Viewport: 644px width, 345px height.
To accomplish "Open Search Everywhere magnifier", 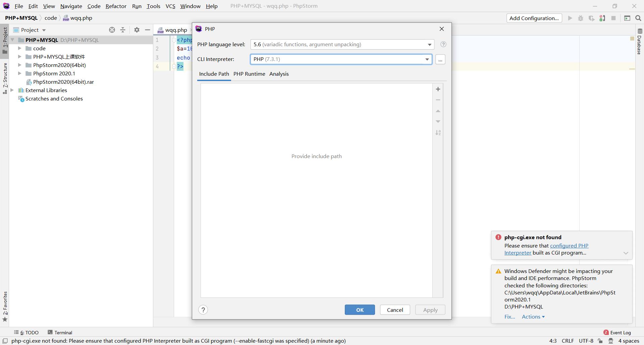I will pos(638,18).
